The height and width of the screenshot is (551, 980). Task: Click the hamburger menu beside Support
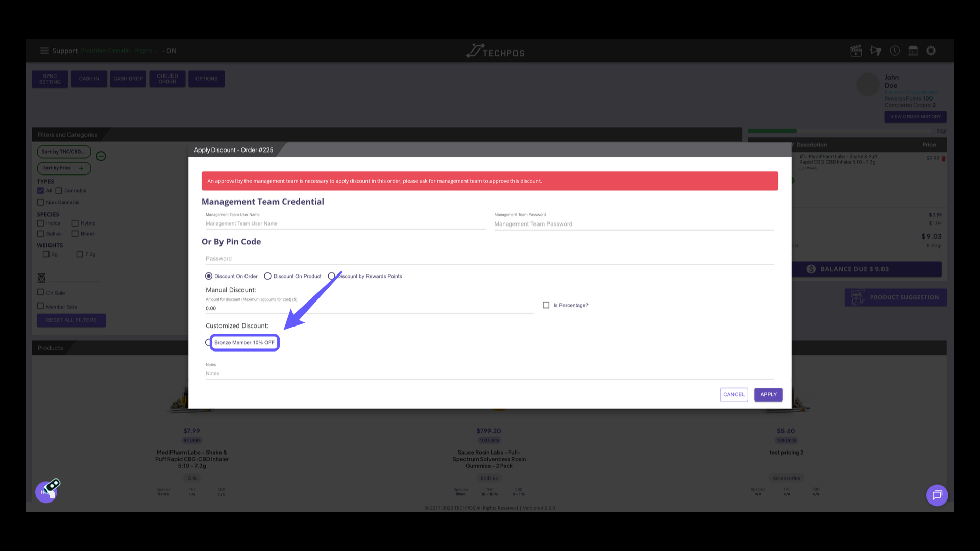45,51
